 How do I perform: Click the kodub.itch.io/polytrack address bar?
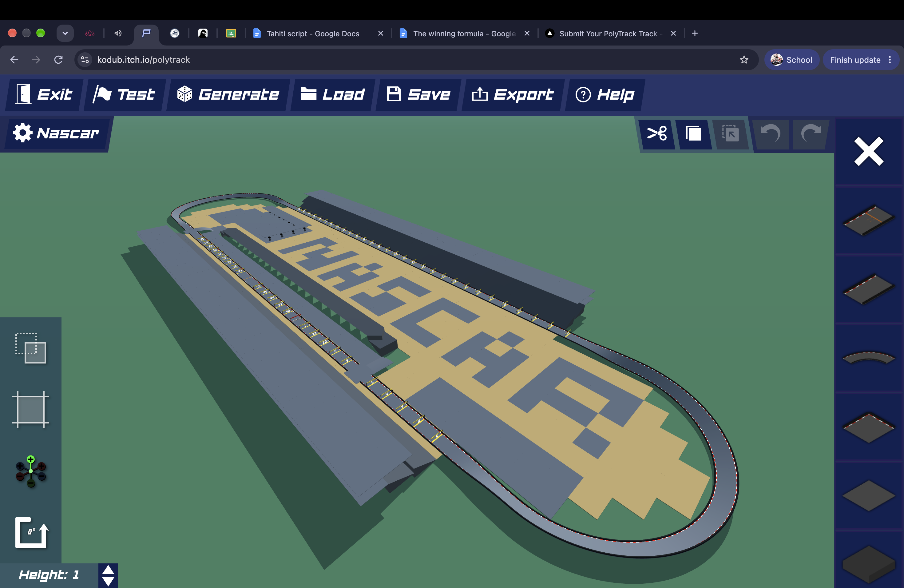[416, 60]
